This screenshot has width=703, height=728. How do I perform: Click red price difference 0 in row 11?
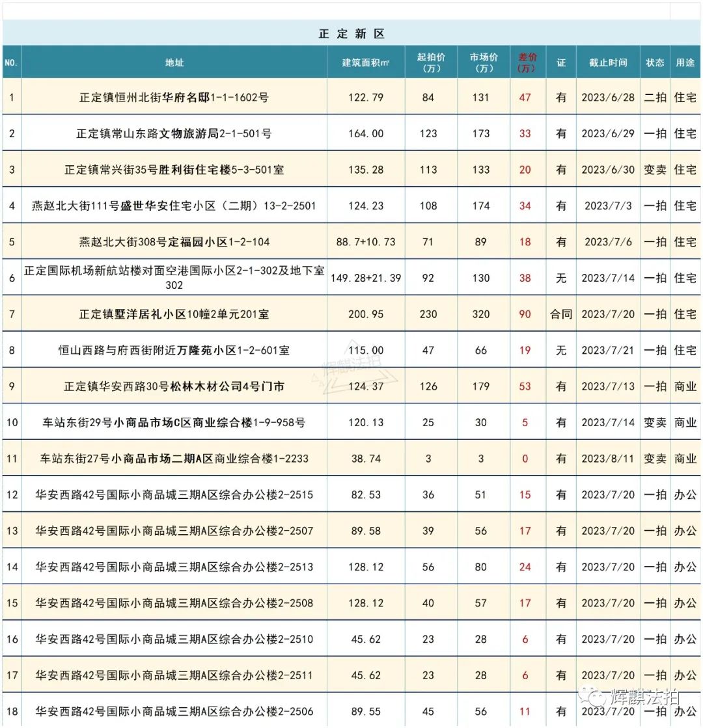click(x=525, y=459)
